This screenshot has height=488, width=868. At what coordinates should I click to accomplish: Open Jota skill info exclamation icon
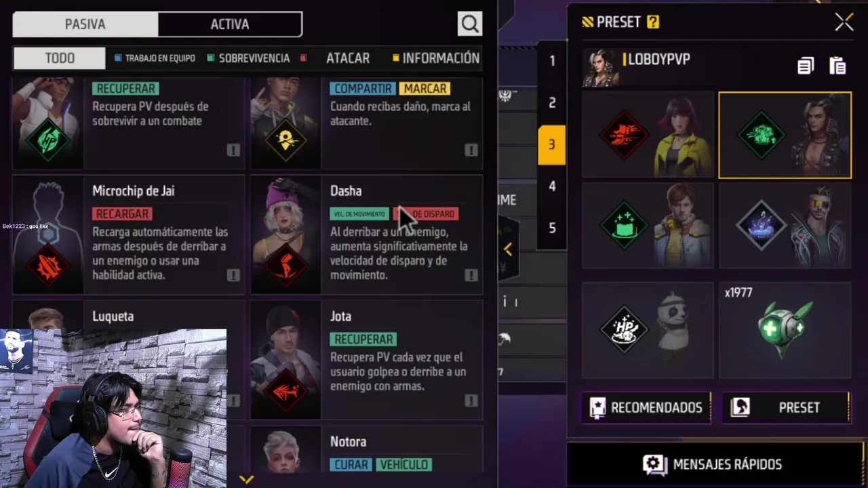(x=471, y=401)
